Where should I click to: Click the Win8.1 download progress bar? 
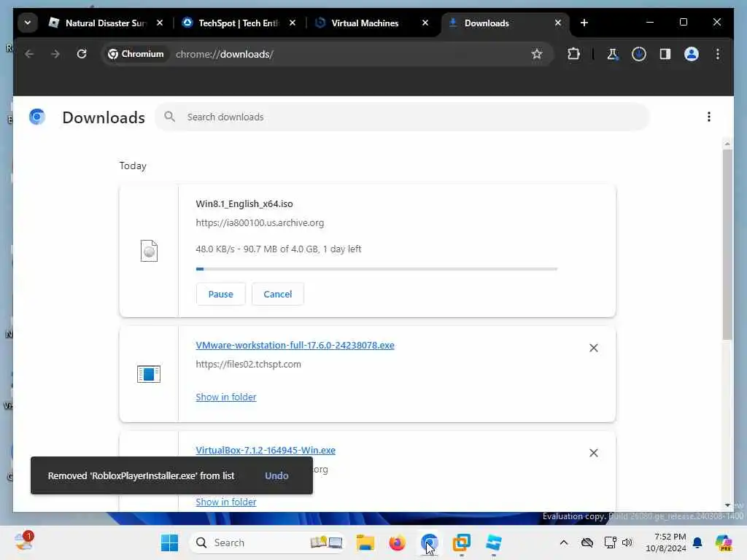pyautogui.click(x=376, y=269)
